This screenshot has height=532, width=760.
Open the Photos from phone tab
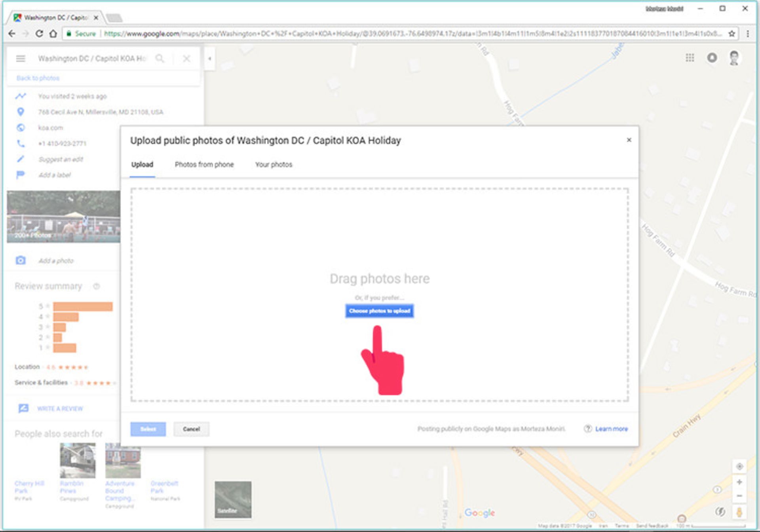(x=204, y=165)
